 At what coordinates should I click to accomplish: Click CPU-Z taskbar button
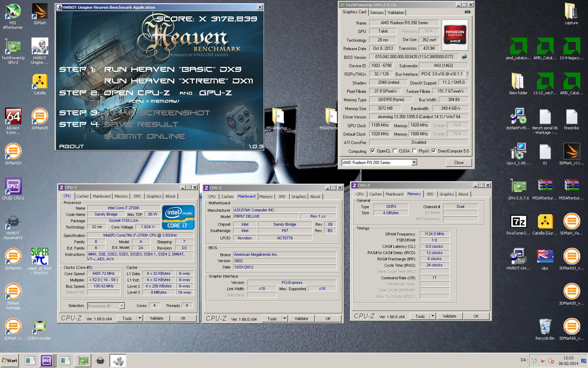[47, 360]
